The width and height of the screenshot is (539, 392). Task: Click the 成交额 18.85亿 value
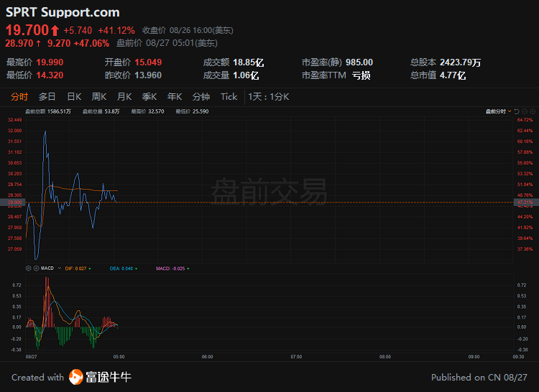click(x=248, y=62)
